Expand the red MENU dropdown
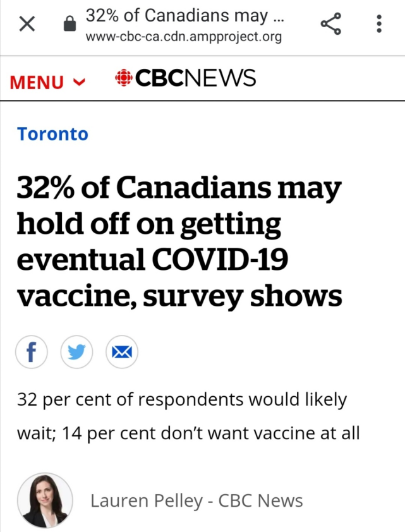Screen dimensions: 405x532 (x=47, y=82)
